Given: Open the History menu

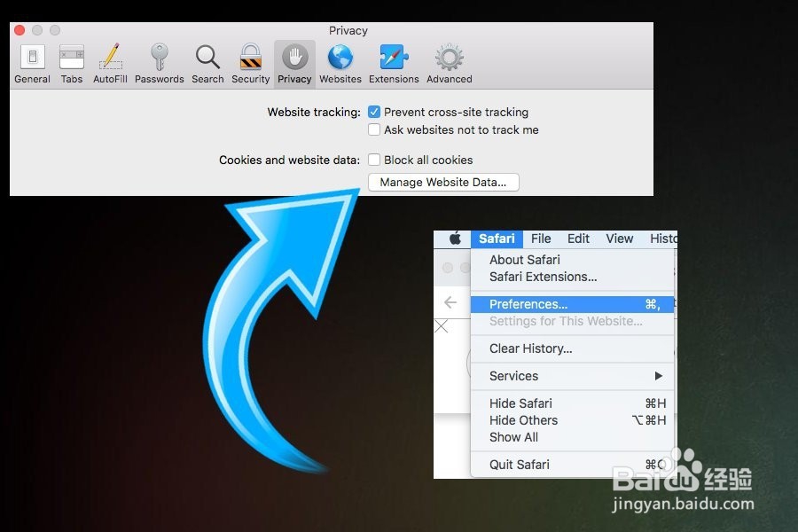Looking at the screenshot, I should pyautogui.click(x=663, y=239).
